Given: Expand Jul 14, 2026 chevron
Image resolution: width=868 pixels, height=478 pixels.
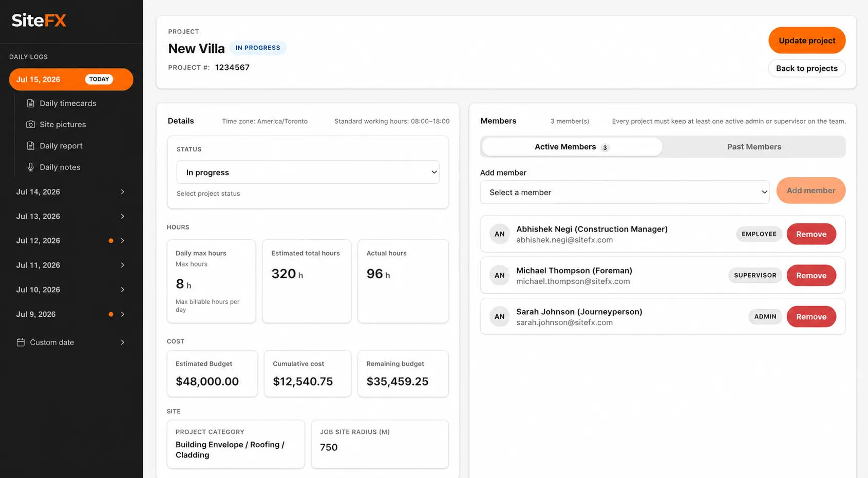Looking at the screenshot, I should [122, 192].
